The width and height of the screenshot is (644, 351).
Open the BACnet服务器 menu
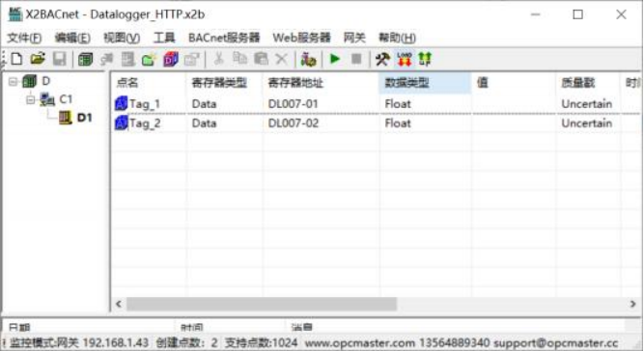click(x=224, y=38)
